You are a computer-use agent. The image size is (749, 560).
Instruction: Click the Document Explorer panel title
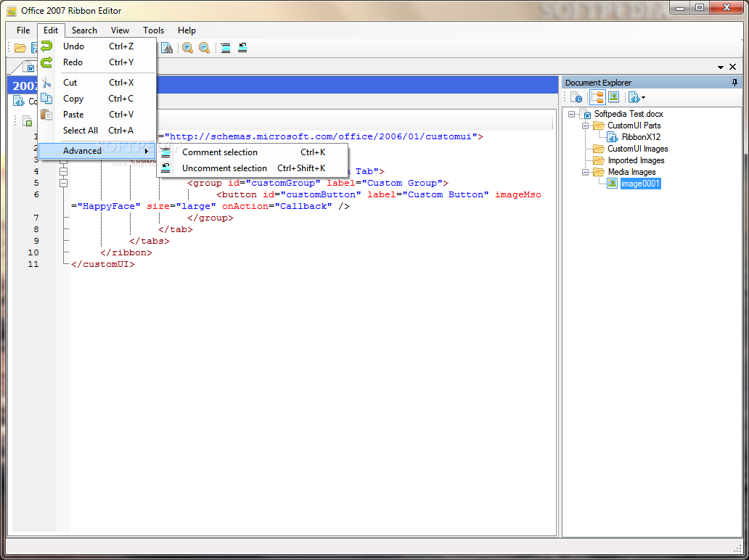tap(598, 83)
